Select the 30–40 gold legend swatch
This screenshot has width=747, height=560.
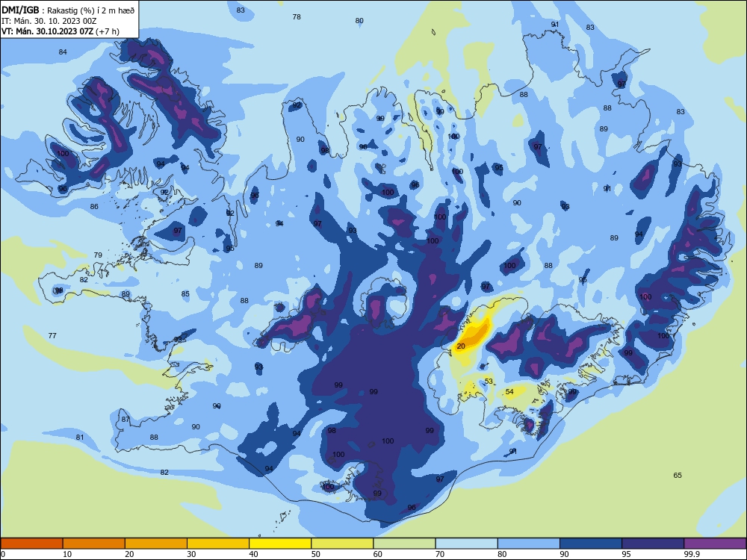click(218, 544)
